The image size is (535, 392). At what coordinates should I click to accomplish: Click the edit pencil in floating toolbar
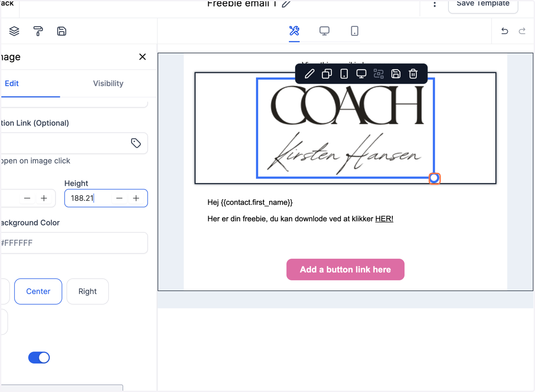click(x=309, y=73)
